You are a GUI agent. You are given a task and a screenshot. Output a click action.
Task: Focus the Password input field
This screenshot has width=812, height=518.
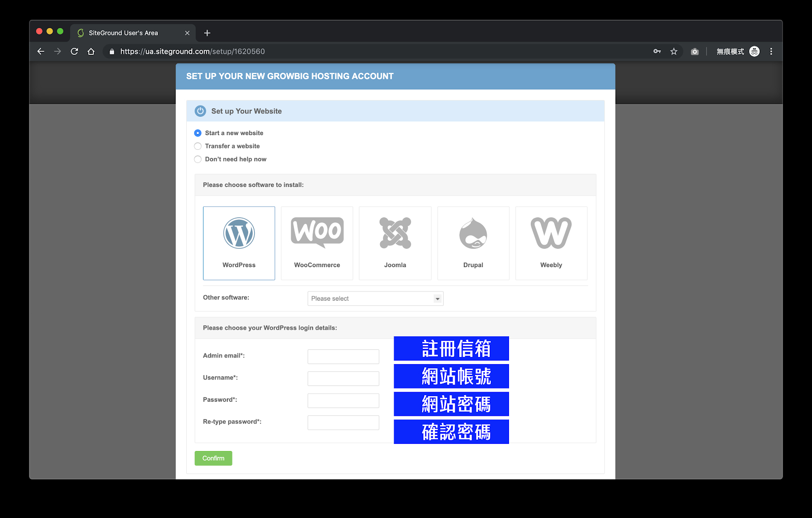pos(344,401)
